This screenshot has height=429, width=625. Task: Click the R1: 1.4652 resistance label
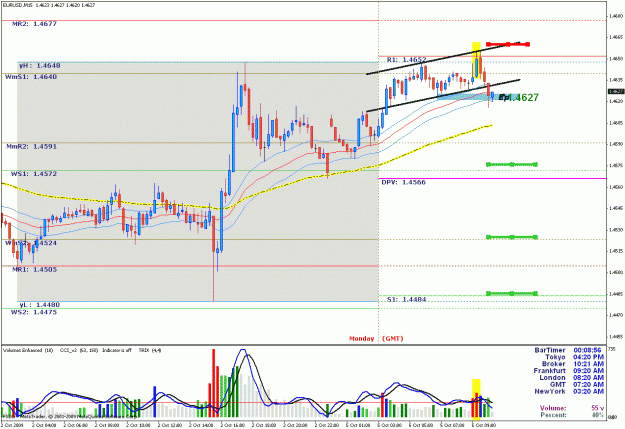[407, 60]
